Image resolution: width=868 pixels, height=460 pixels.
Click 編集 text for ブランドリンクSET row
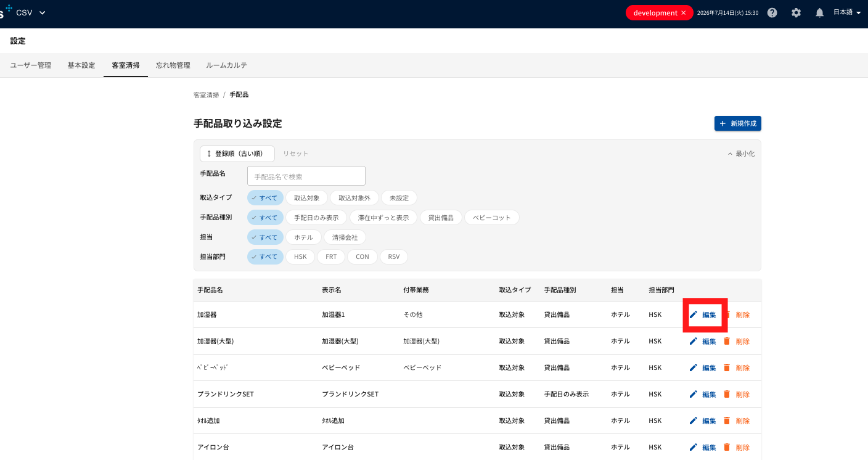(x=709, y=395)
